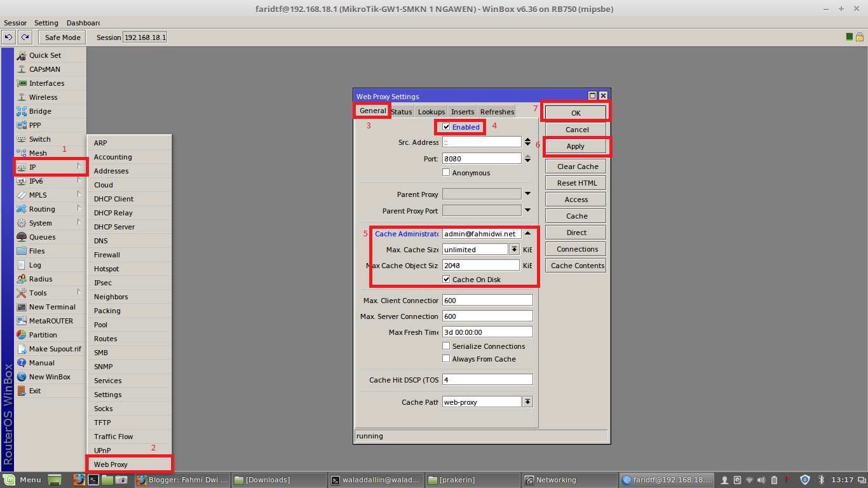Click the Port input field
The height and width of the screenshot is (488, 868).
coord(482,159)
